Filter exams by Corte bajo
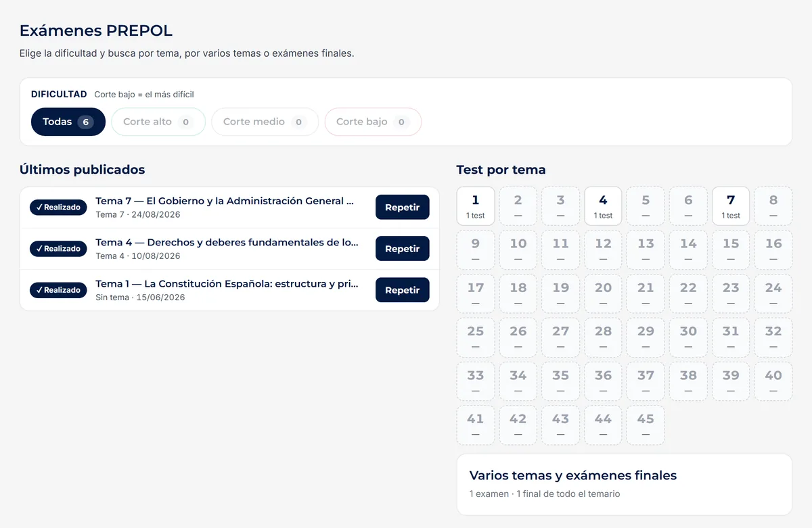 373,122
